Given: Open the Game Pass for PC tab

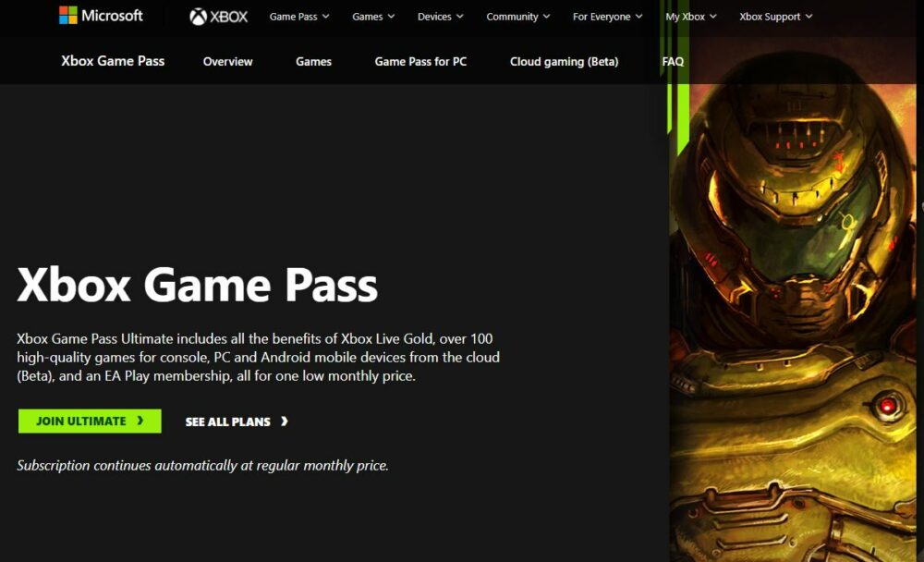Looking at the screenshot, I should 420,61.
